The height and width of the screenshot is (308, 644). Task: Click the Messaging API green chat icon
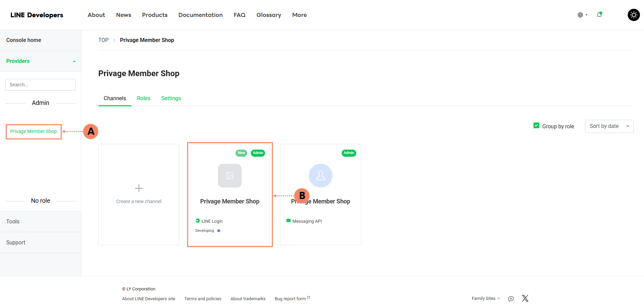coord(288,221)
